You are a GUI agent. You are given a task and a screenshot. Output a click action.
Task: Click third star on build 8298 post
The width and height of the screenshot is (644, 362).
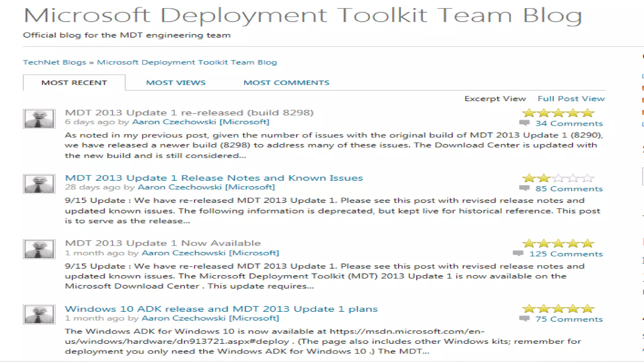(x=558, y=113)
